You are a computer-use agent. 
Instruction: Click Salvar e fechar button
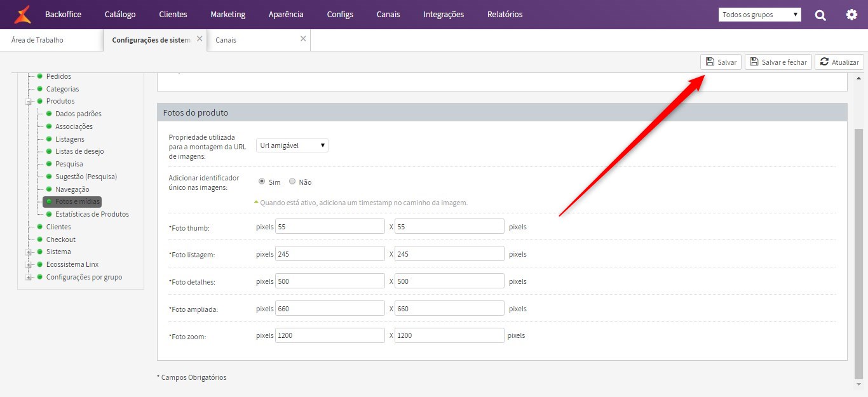pos(778,62)
